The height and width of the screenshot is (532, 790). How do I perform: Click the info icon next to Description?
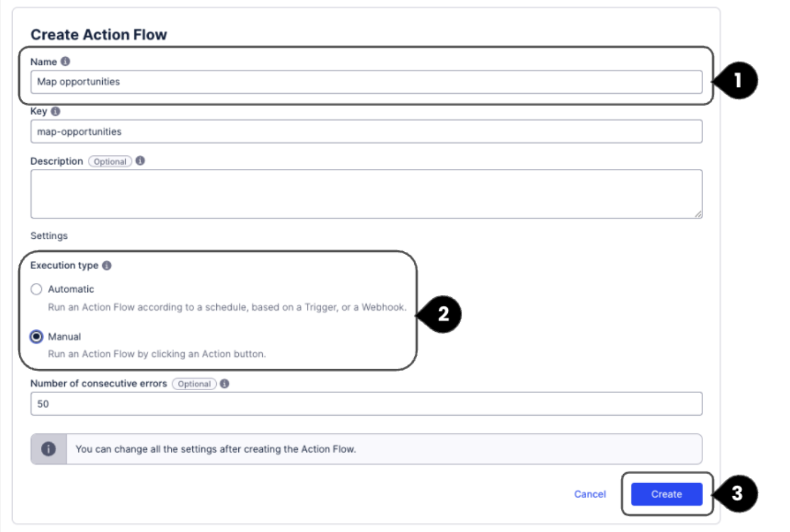tap(140, 161)
